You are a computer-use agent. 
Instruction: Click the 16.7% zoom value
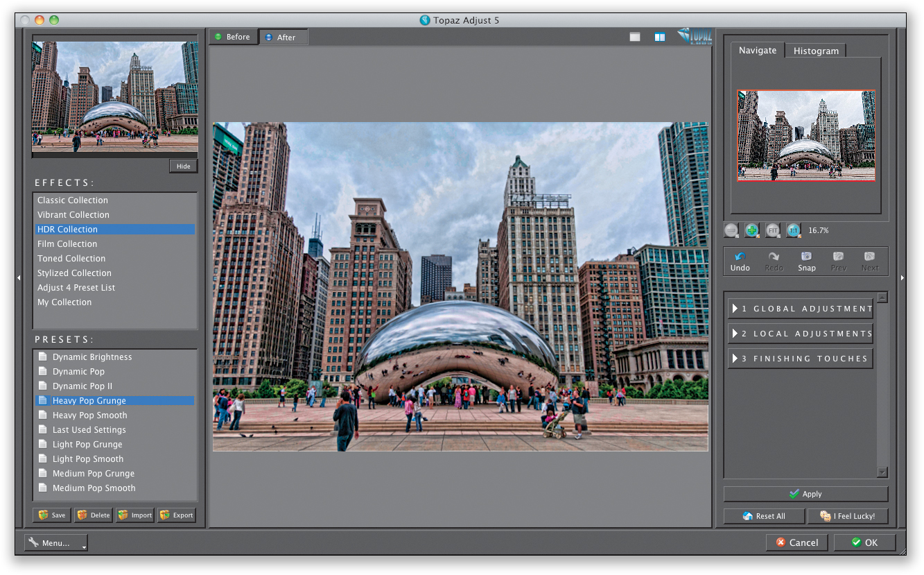point(819,230)
